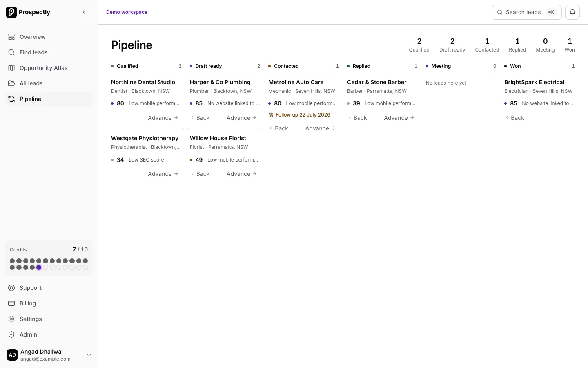Open Settings page
The image size is (588, 368).
pyautogui.click(x=49, y=319)
